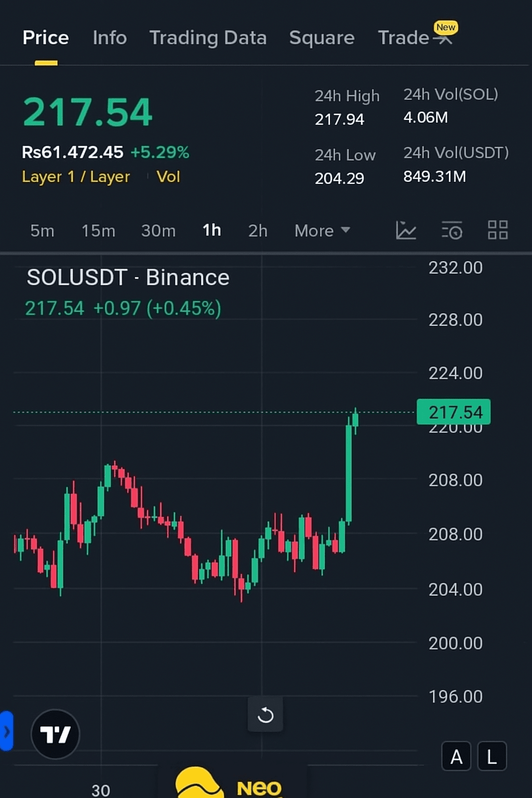Select the 1h timeframe
The height and width of the screenshot is (798, 532).
211,230
